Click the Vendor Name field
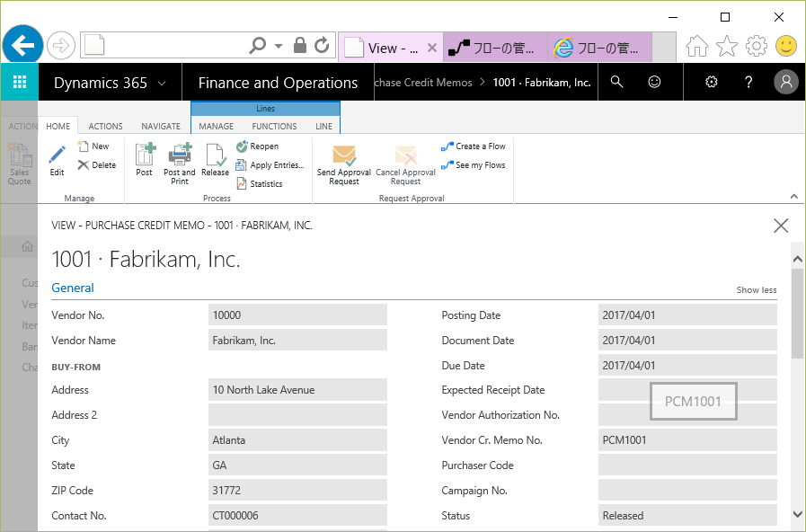Viewport: 806px width, 532px height. pyautogui.click(x=297, y=341)
